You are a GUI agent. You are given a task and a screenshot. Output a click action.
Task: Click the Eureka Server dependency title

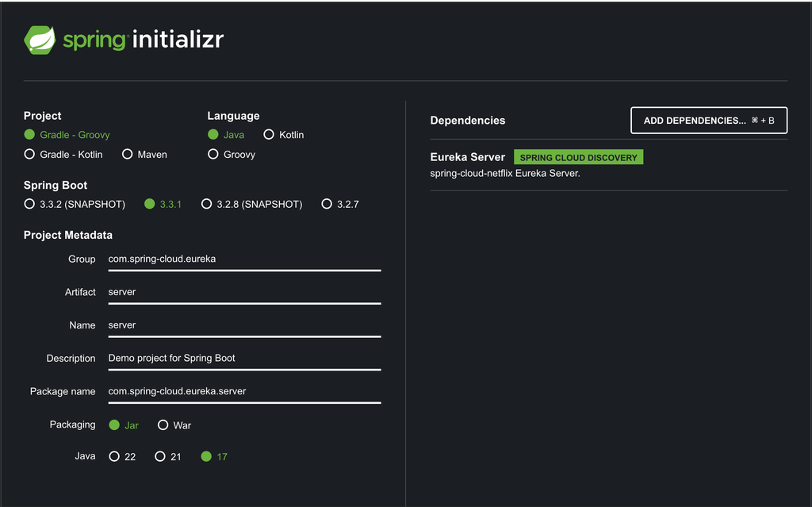467,157
